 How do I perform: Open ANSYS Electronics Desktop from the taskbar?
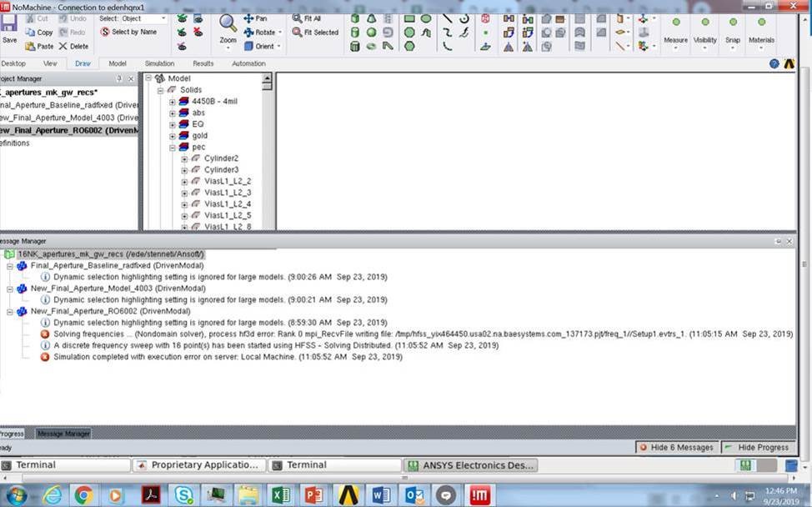coord(471,464)
